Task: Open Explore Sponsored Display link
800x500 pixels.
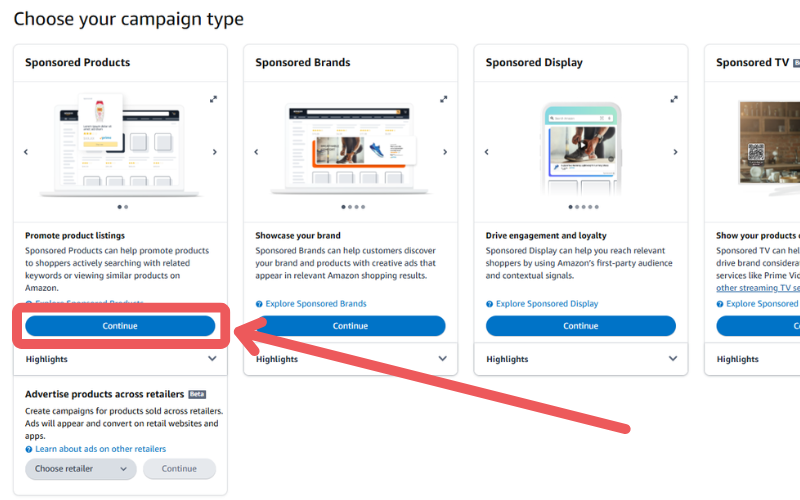Action: click(x=542, y=304)
